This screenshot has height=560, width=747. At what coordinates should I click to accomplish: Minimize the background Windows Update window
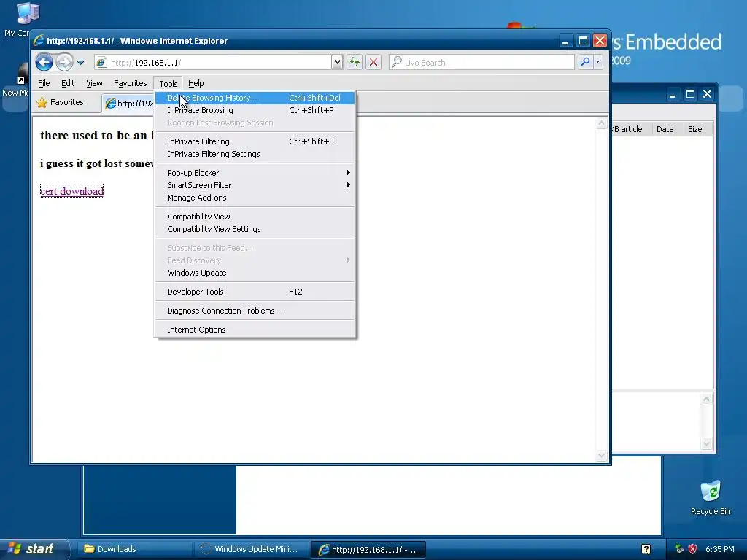[x=672, y=94]
